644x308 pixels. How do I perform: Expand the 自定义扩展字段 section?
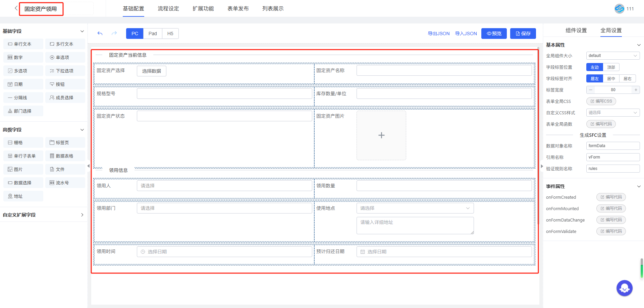coord(82,215)
